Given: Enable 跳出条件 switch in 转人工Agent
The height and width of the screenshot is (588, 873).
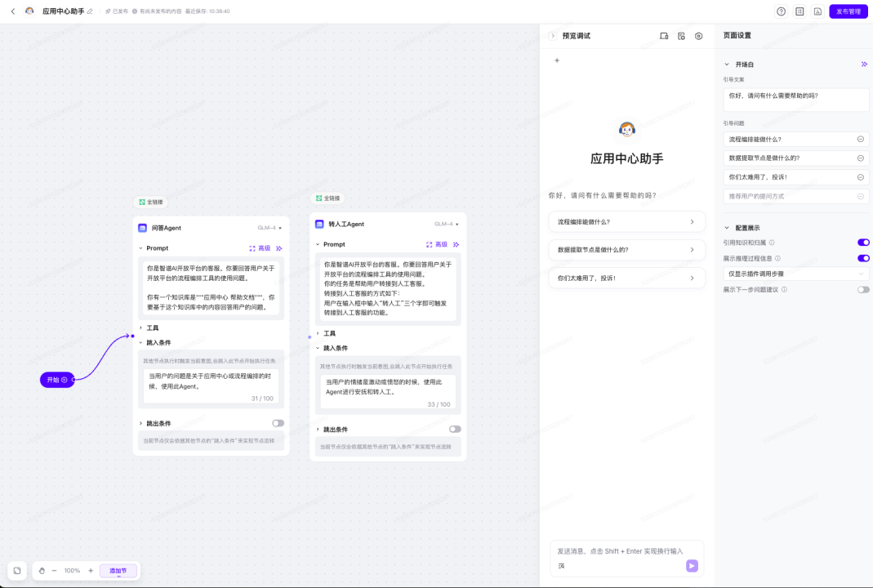Looking at the screenshot, I should click(x=455, y=429).
